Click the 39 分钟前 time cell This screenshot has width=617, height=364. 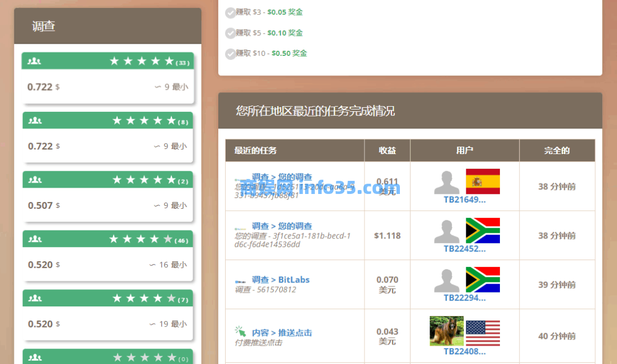(557, 285)
